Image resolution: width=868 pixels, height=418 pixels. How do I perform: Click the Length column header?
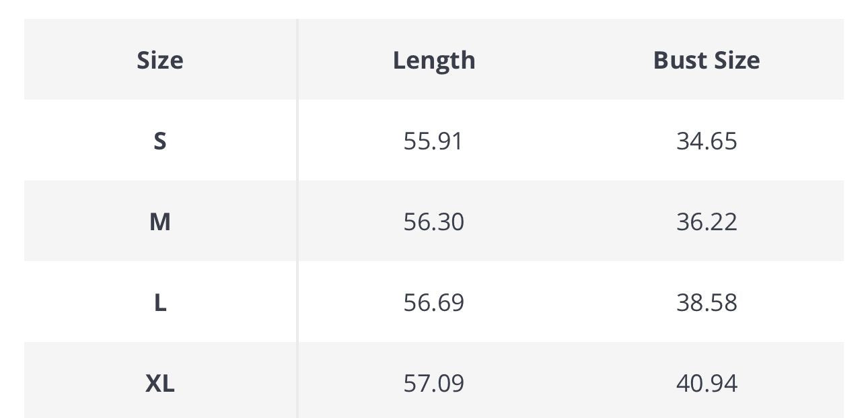(434, 61)
